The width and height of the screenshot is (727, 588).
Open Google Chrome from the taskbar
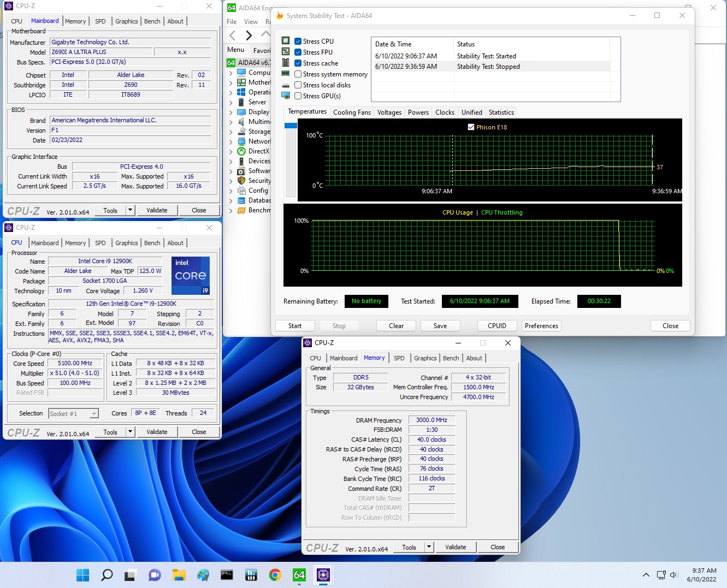(x=275, y=575)
